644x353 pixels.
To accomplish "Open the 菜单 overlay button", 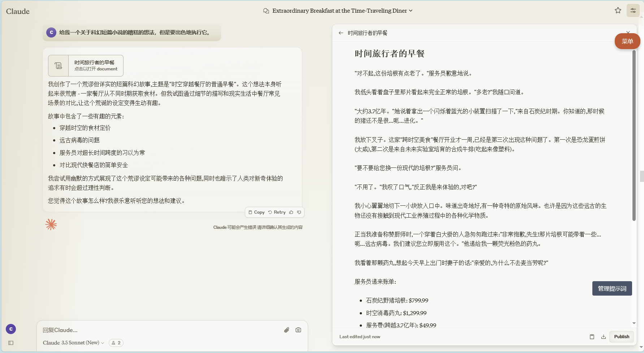I will pyautogui.click(x=627, y=41).
